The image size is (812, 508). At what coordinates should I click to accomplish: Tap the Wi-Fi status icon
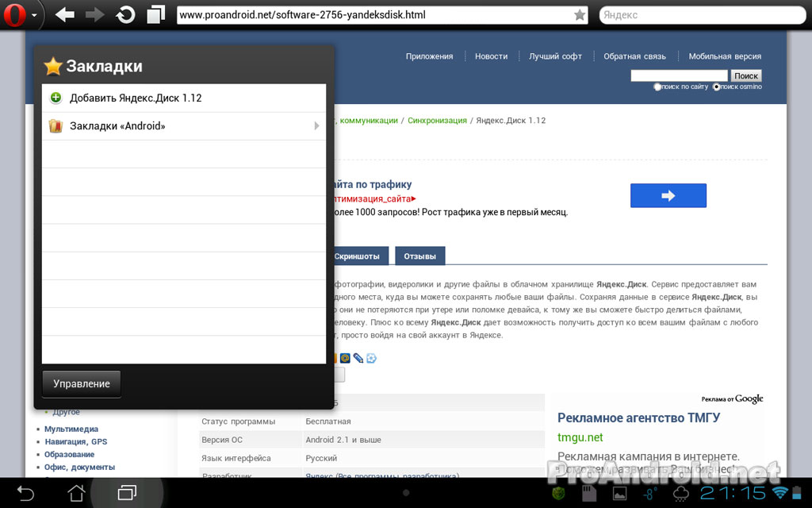tap(779, 492)
